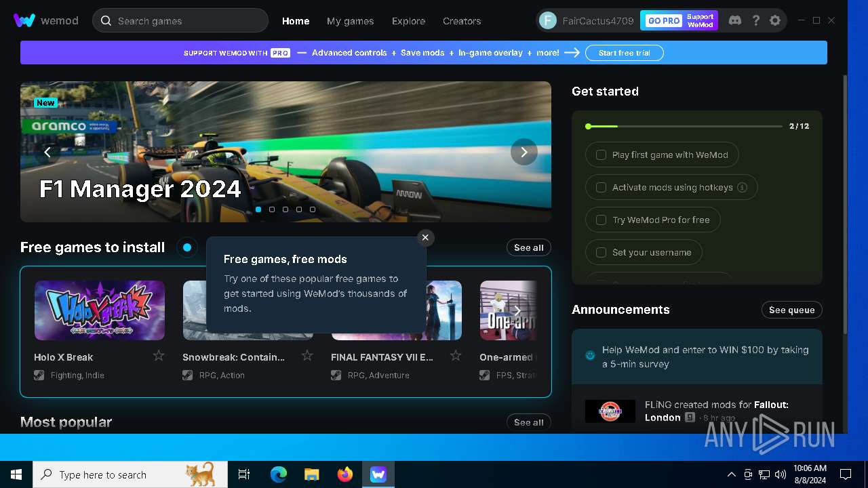Click WeMod taskbar icon
This screenshot has width=868, height=488.
click(x=378, y=474)
